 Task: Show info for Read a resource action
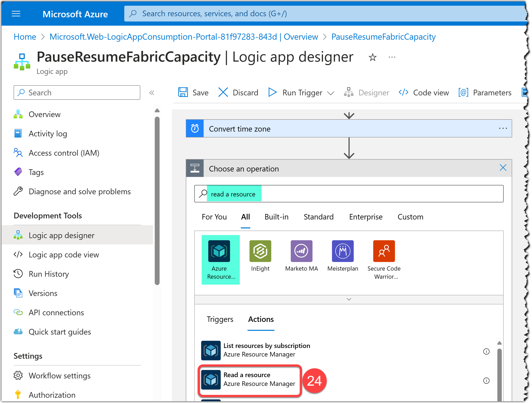tap(486, 381)
